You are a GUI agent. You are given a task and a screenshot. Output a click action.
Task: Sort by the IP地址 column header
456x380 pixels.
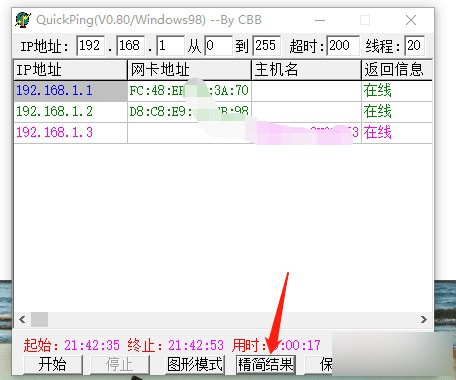pyautogui.click(x=70, y=70)
